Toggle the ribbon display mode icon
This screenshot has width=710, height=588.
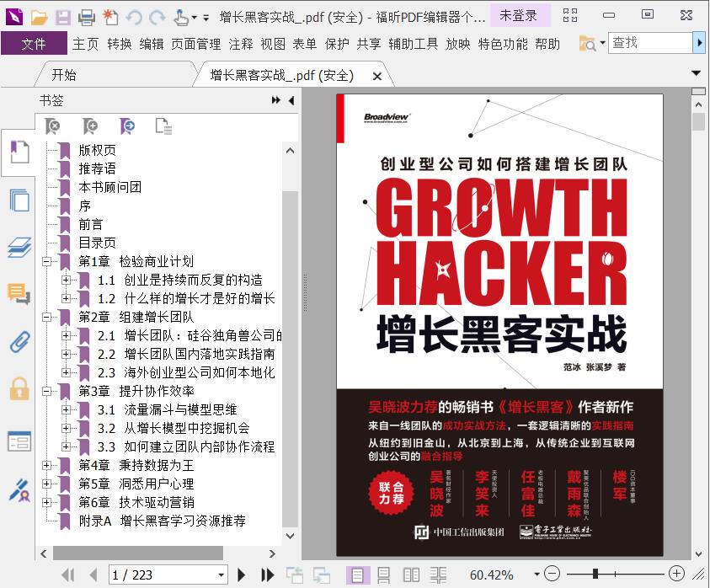pyautogui.click(x=570, y=15)
